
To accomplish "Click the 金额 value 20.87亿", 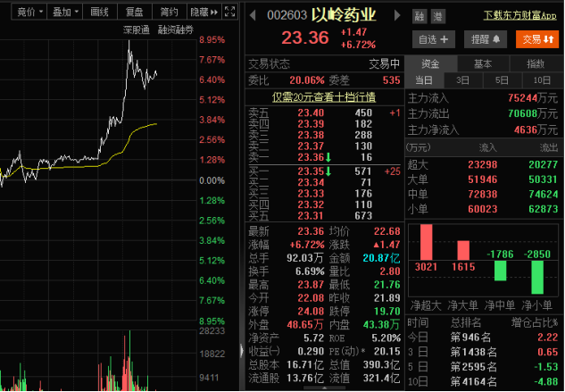I will 382,258.
